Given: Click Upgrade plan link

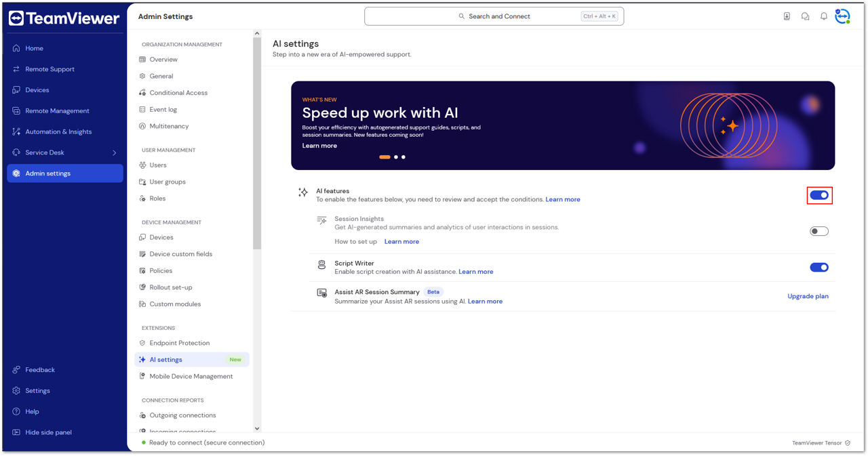Looking at the screenshot, I should pyautogui.click(x=808, y=296).
